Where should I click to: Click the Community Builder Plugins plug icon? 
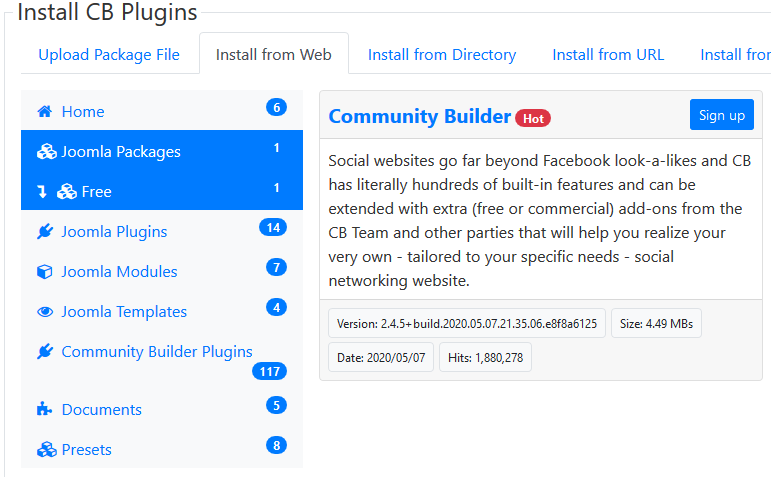point(45,352)
